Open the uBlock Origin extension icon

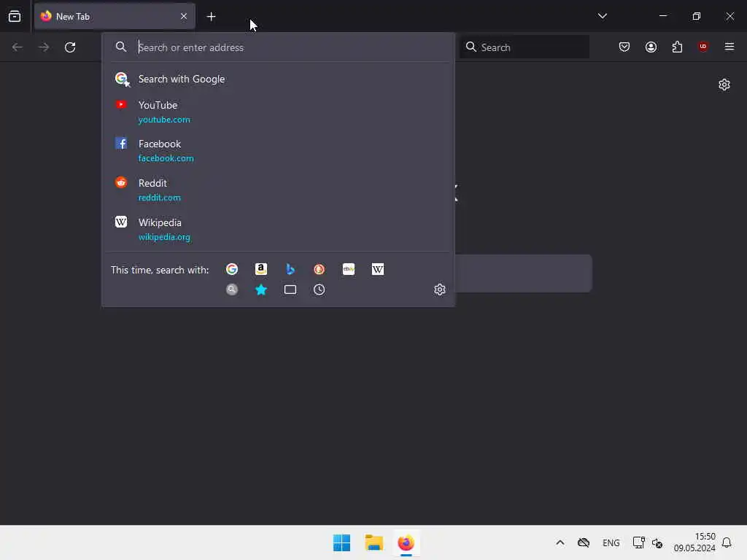pyautogui.click(x=703, y=47)
